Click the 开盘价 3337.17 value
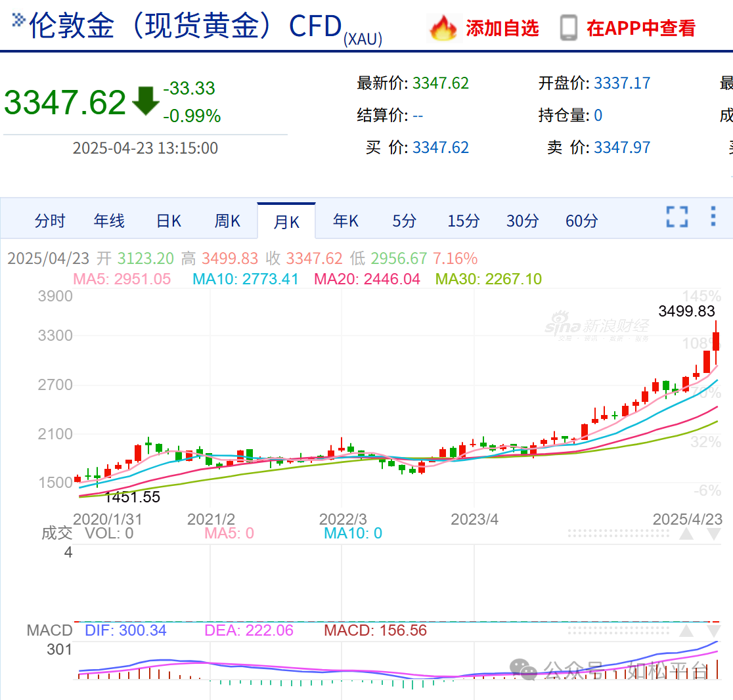Image resolution: width=733 pixels, height=700 pixels. [x=622, y=83]
